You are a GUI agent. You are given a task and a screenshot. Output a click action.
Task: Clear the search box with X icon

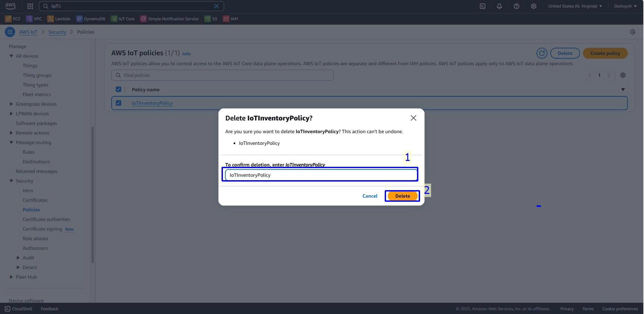click(x=216, y=6)
